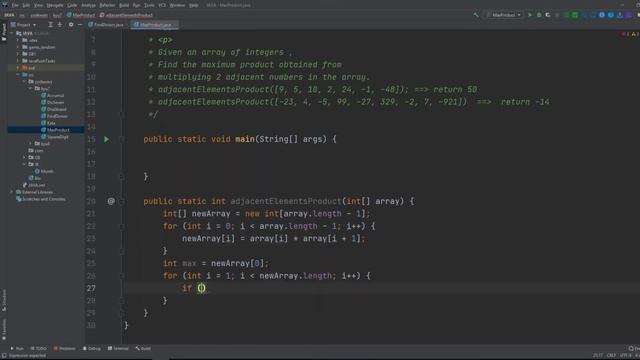This screenshot has width=640, height=360.
Task: Click the @ gutter icon on line 20
Action: pos(111,201)
